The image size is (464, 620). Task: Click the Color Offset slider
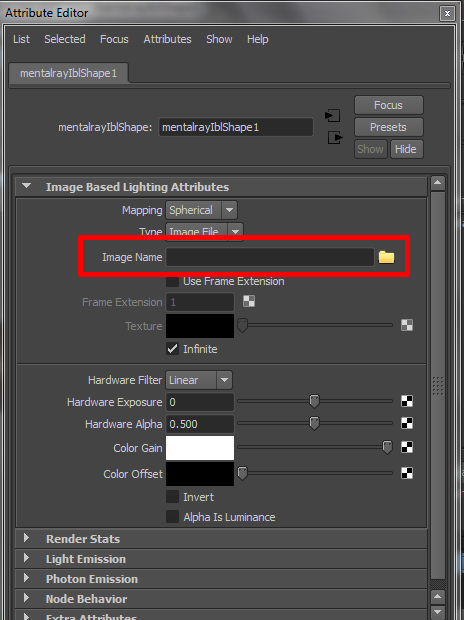(314, 473)
